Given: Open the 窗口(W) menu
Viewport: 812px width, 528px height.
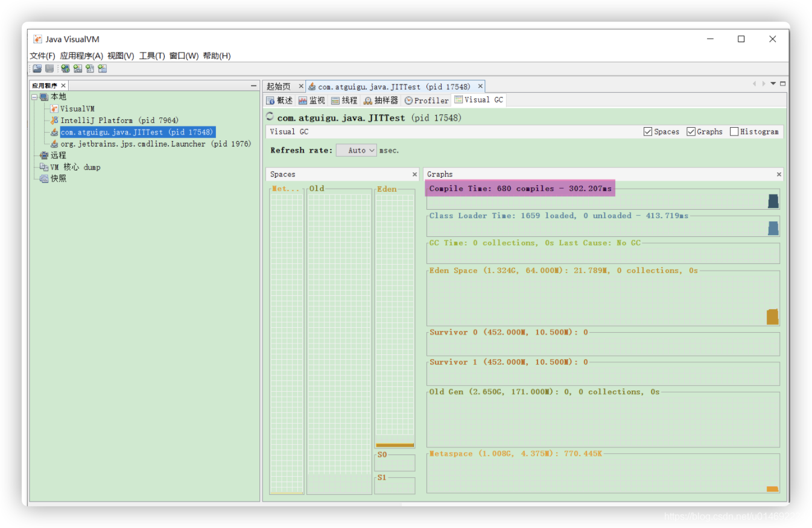Looking at the screenshot, I should pyautogui.click(x=184, y=56).
